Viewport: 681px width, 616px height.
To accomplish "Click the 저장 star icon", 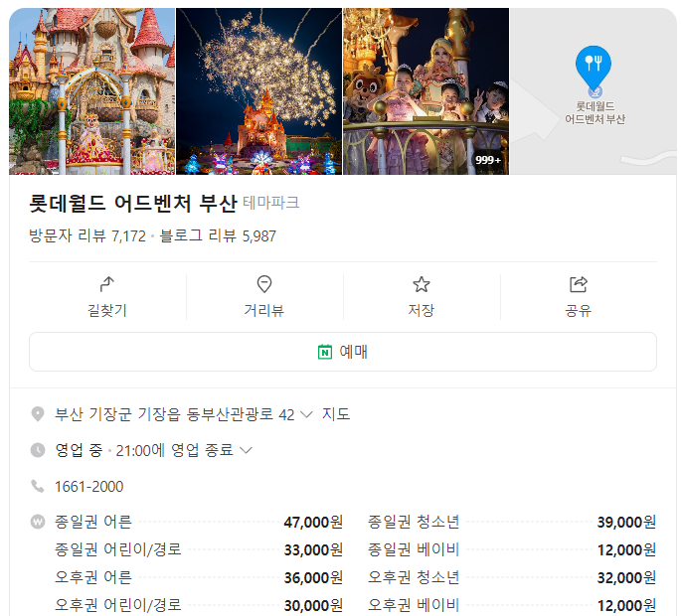I will pos(422,285).
